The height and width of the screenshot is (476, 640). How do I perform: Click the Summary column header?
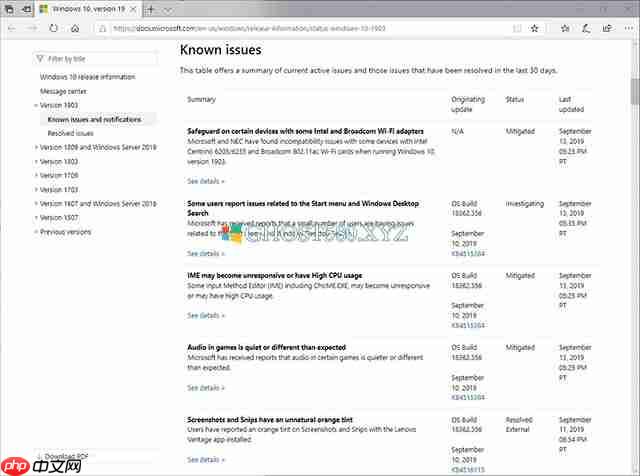201,99
